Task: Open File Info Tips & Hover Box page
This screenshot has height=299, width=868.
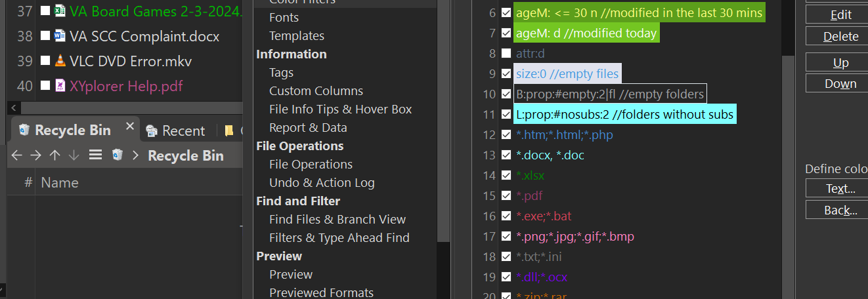Action: point(340,110)
